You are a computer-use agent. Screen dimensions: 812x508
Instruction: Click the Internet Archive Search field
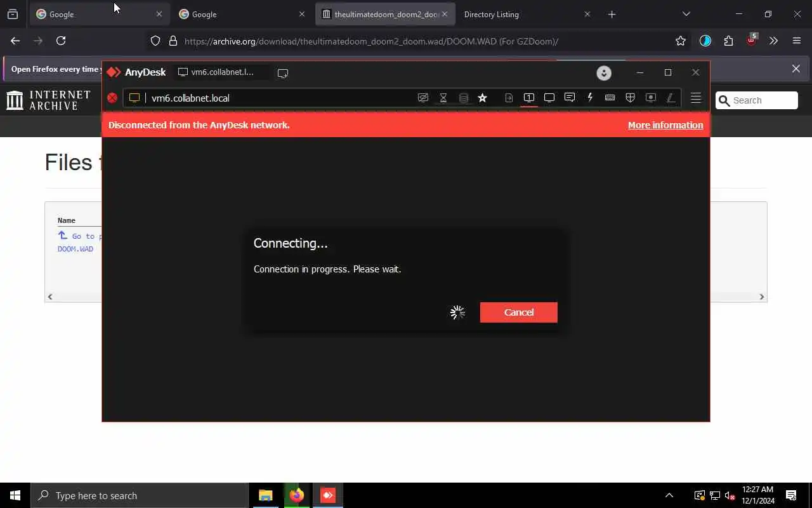pos(757,100)
